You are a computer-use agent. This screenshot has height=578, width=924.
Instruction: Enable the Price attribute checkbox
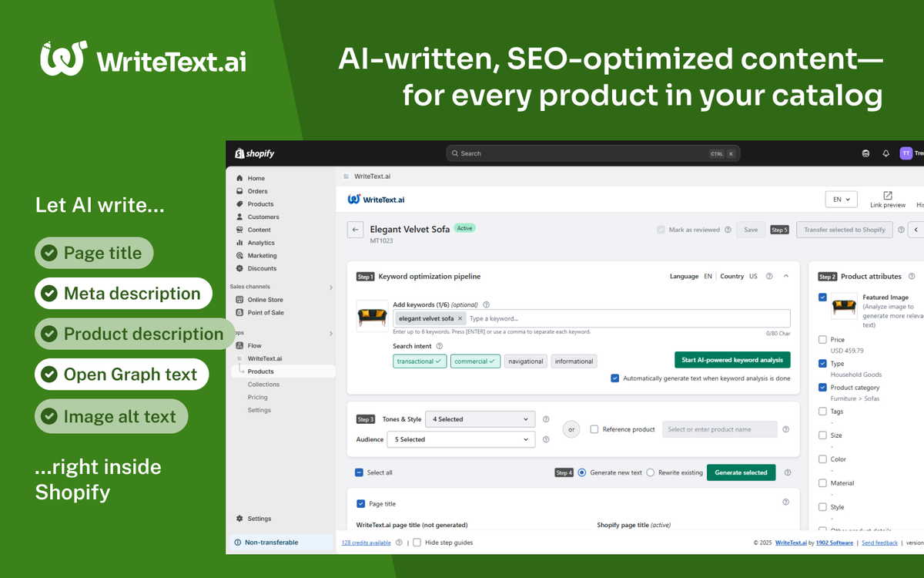tap(822, 340)
